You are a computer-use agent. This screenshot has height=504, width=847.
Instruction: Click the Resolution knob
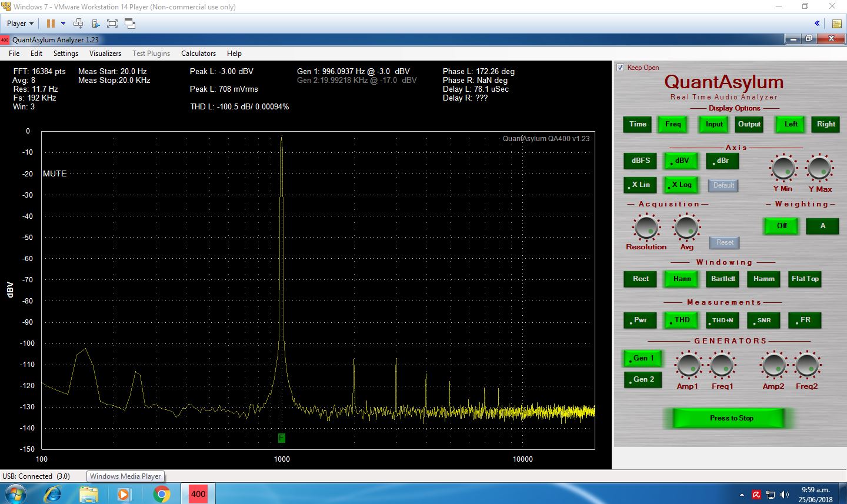point(646,227)
